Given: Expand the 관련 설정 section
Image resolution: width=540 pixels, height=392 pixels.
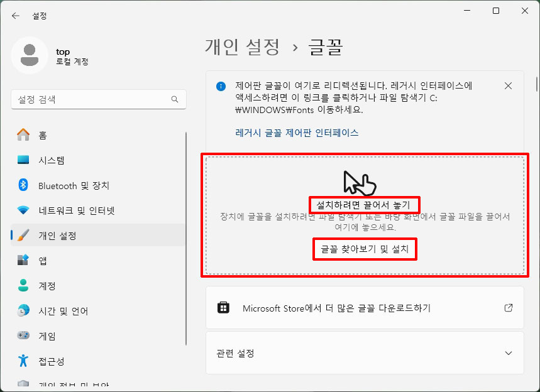Looking at the screenshot, I should (x=508, y=353).
